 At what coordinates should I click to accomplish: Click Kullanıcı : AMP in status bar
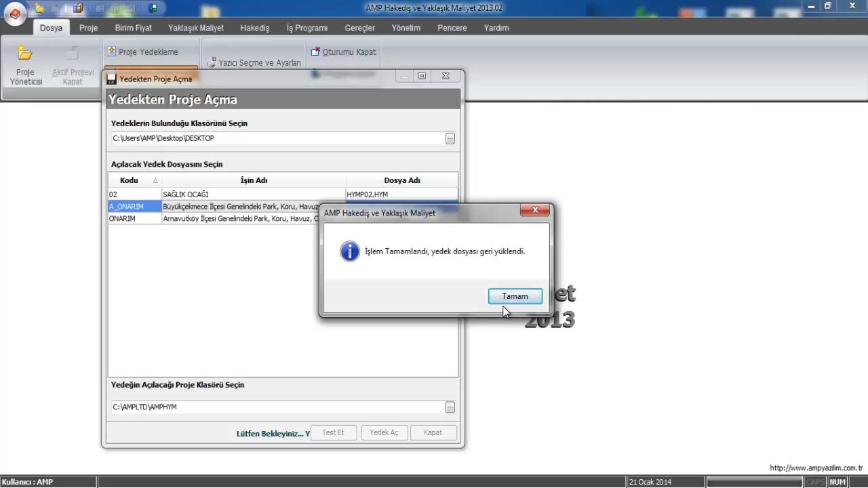pyautogui.click(x=27, y=482)
